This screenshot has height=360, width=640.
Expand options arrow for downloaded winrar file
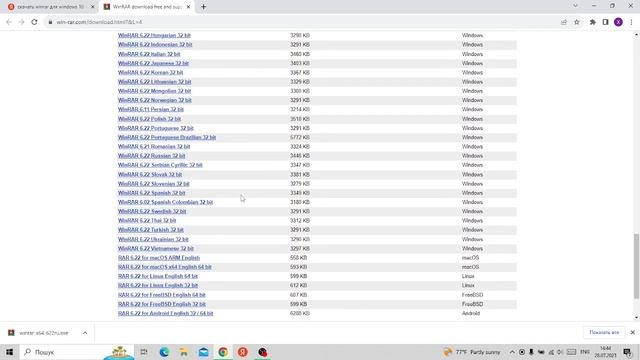click(85, 333)
